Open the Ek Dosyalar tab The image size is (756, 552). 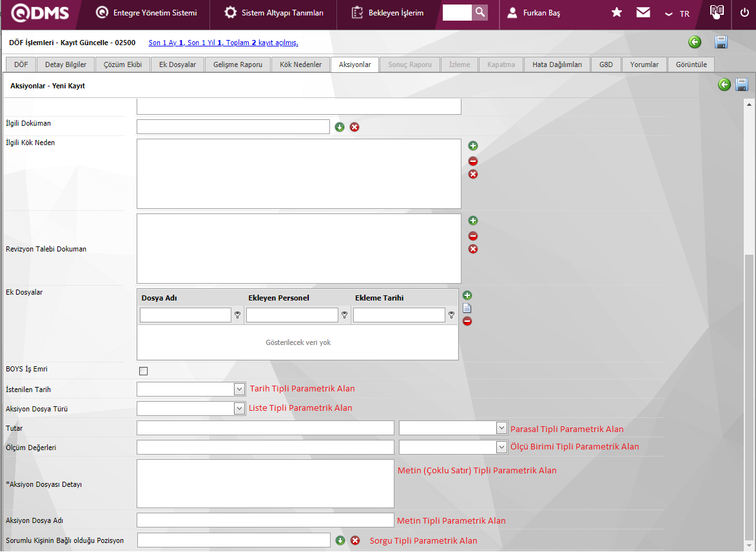coord(177,64)
